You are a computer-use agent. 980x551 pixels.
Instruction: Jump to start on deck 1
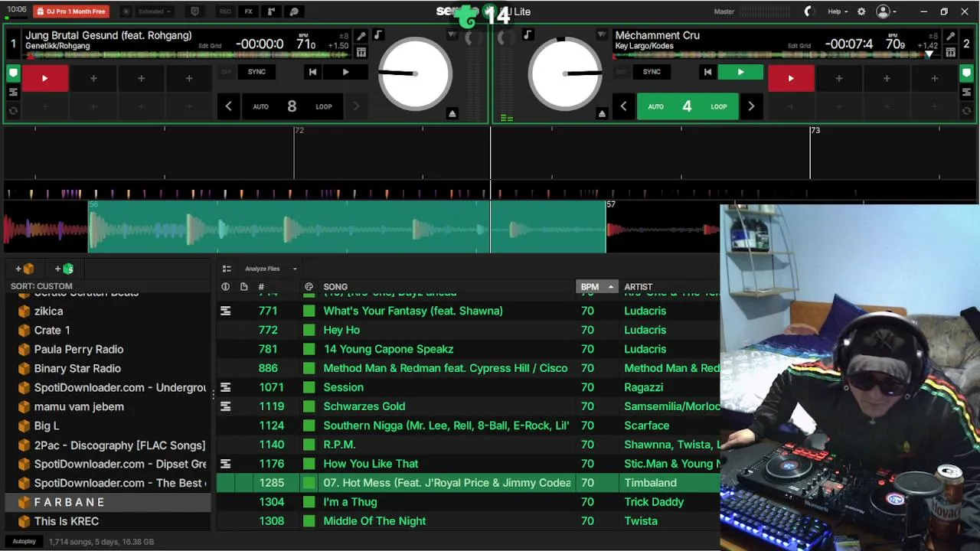[x=312, y=72]
